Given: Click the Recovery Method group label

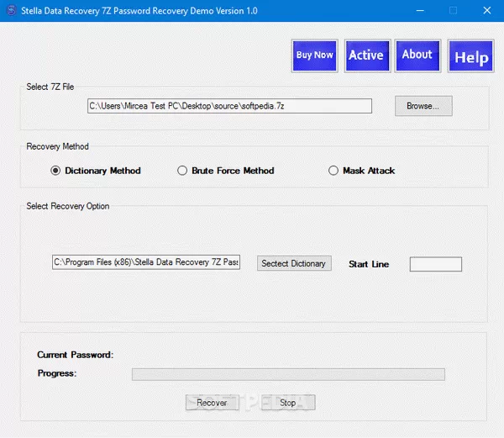Looking at the screenshot, I should [57, 146].
